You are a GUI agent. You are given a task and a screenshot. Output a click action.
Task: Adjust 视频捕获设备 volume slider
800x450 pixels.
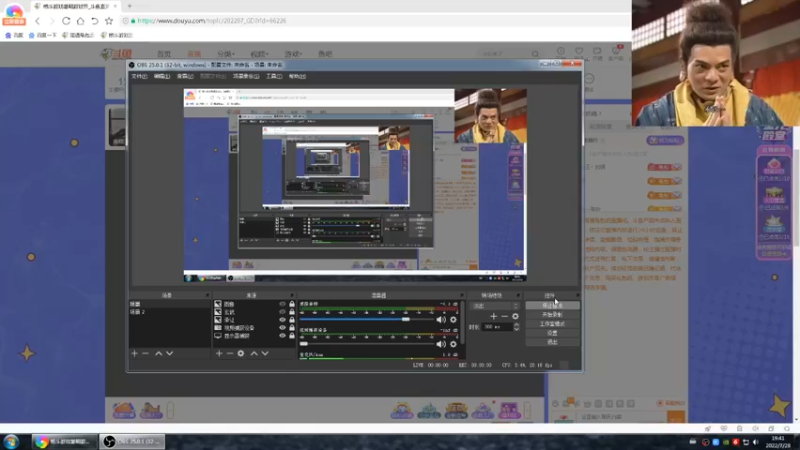[x=366, y=344]
